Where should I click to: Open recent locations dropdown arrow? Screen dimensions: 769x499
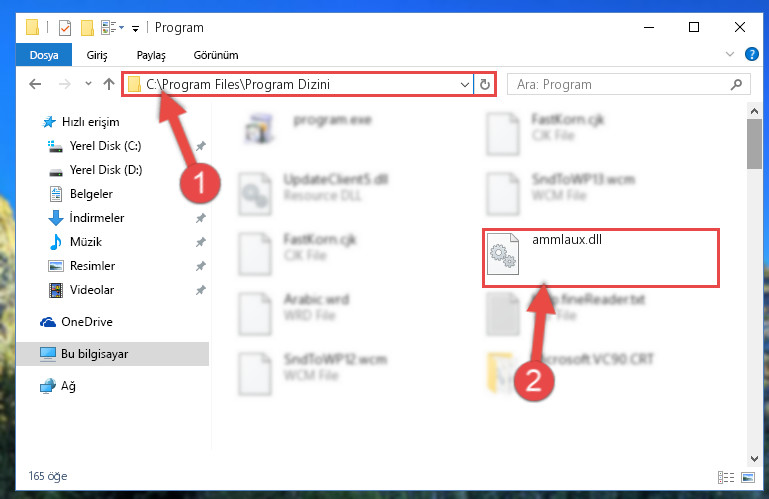point(88,84)
